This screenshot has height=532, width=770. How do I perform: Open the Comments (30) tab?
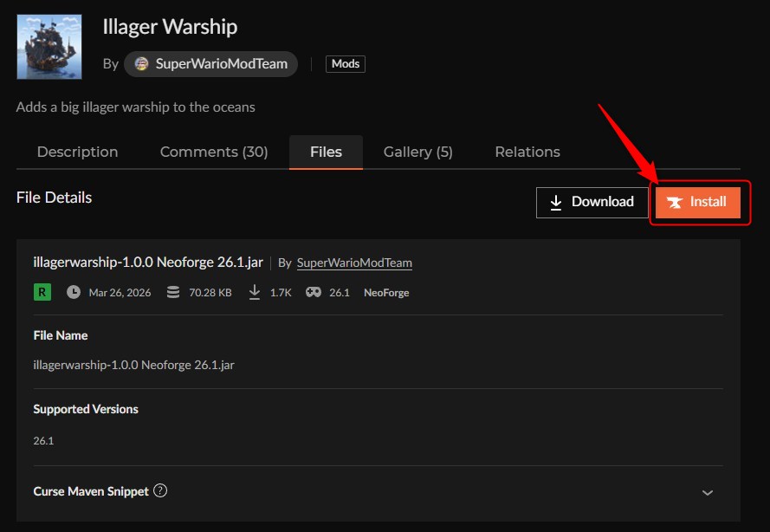point(214,152)
